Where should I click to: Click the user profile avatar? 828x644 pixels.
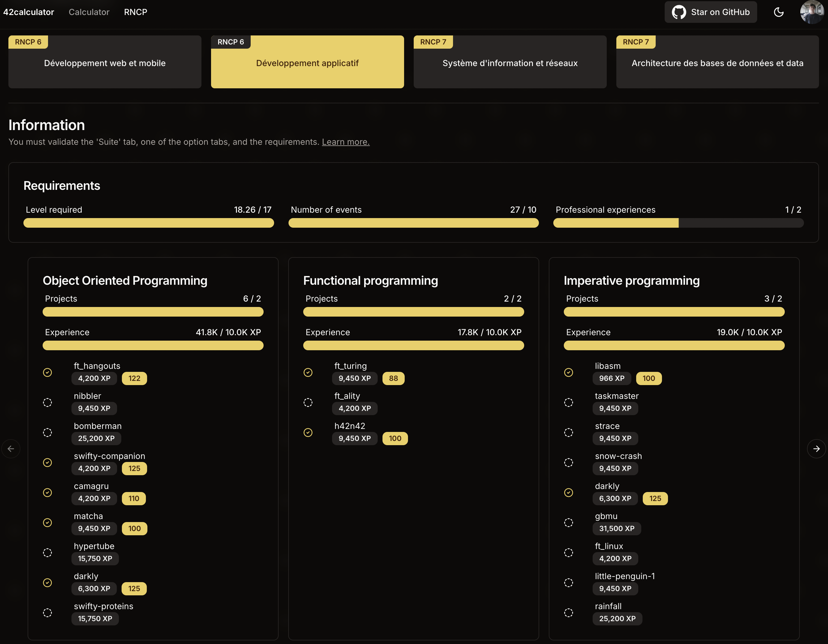click(x=812, y=12)
